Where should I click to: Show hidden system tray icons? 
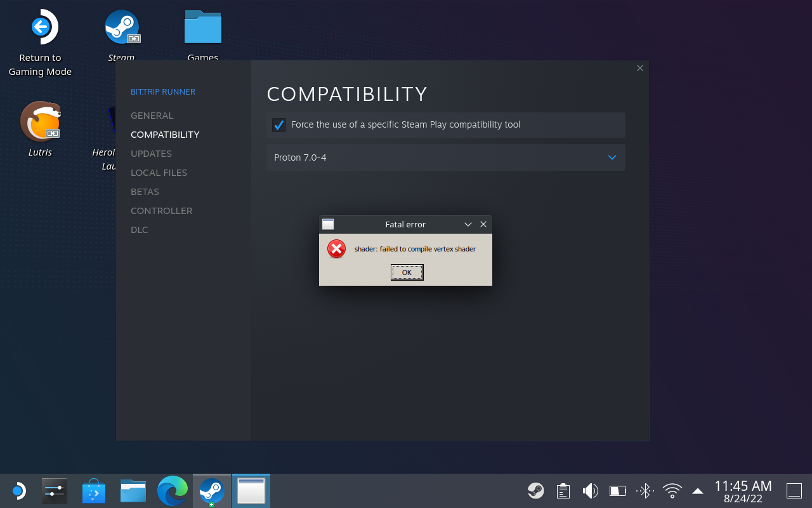(x=698, y=491)
